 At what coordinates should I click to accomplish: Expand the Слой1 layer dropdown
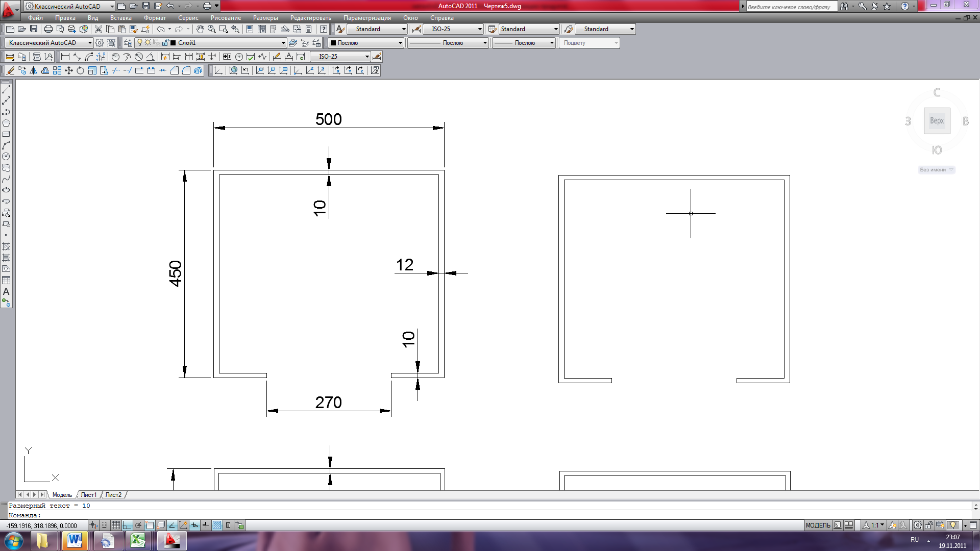283,43
